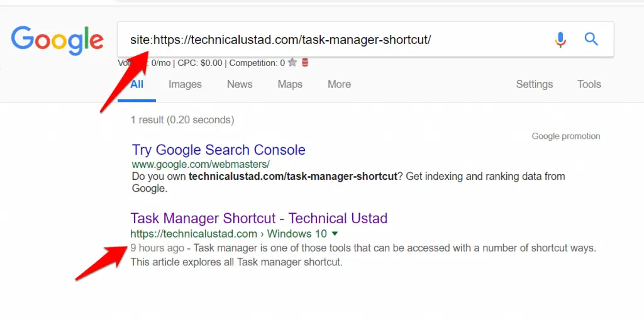This screenshot has width=644, height=320.
Task: Switch to the Images tab
Action: 185,84
